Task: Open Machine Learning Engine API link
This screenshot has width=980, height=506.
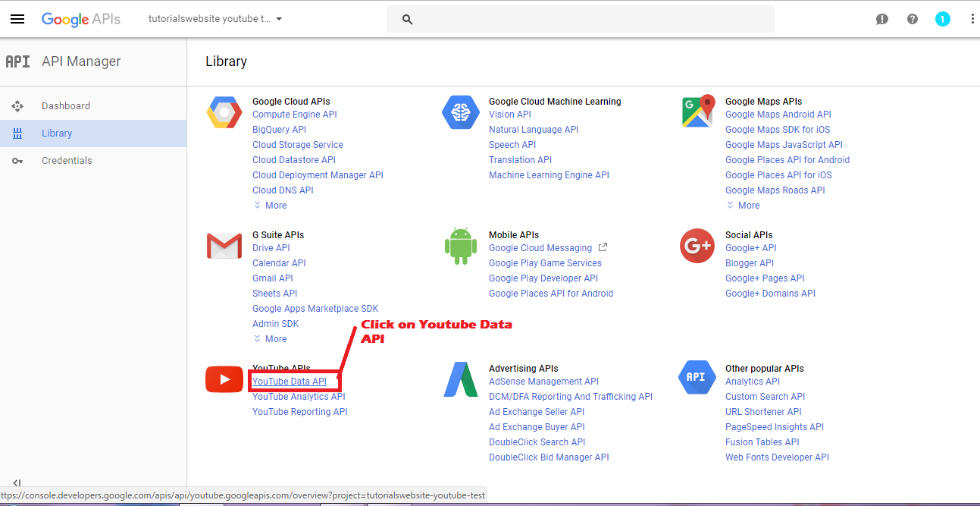Action: pos(549,175)
